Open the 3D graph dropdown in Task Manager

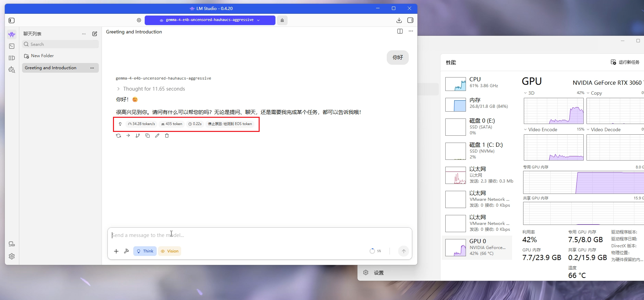pos(529,93)
